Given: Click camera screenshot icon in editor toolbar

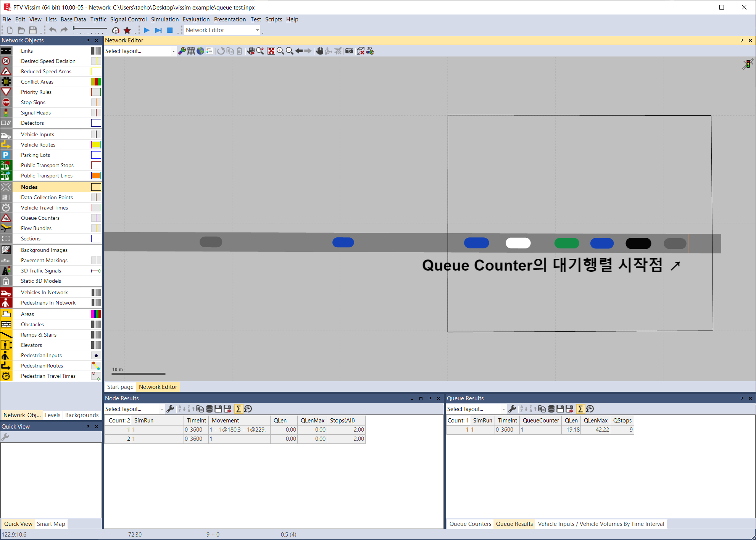Looking at the screenshot, I should coord(349,51).
